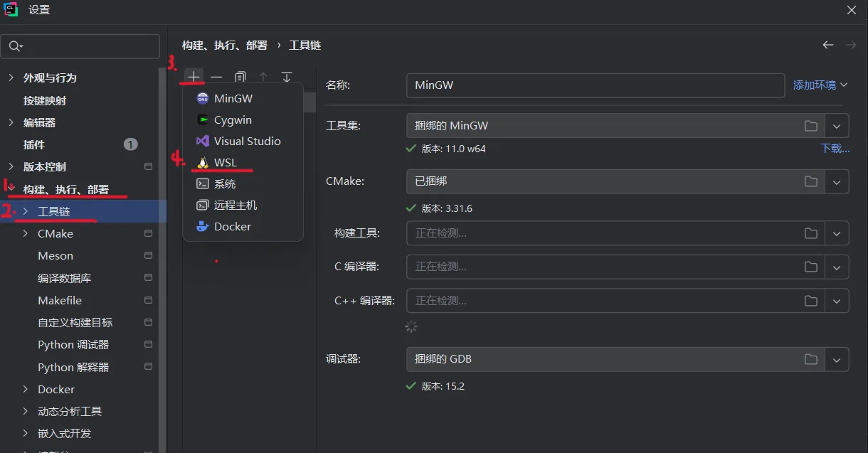The height and width of the screenshot is (453, 868).
Task: Open the CMake dropdown arrow
Action: pyautogui.click(x=837, y=181)
